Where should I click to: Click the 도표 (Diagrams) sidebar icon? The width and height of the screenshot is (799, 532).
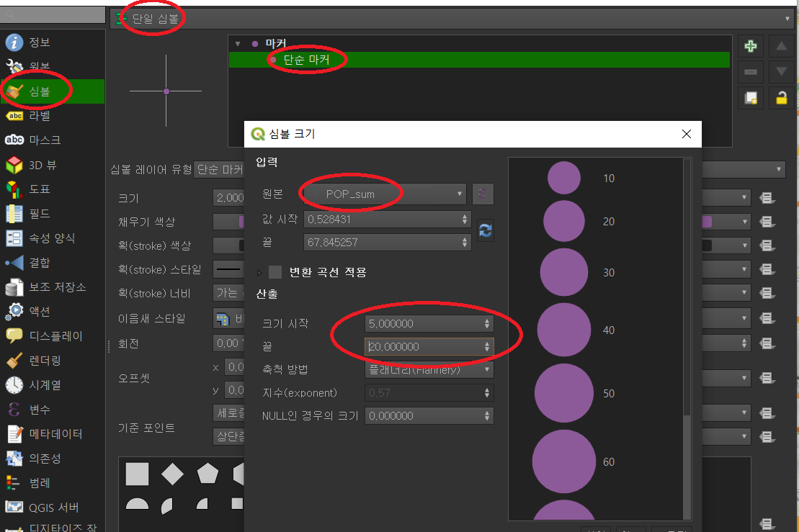14,189
